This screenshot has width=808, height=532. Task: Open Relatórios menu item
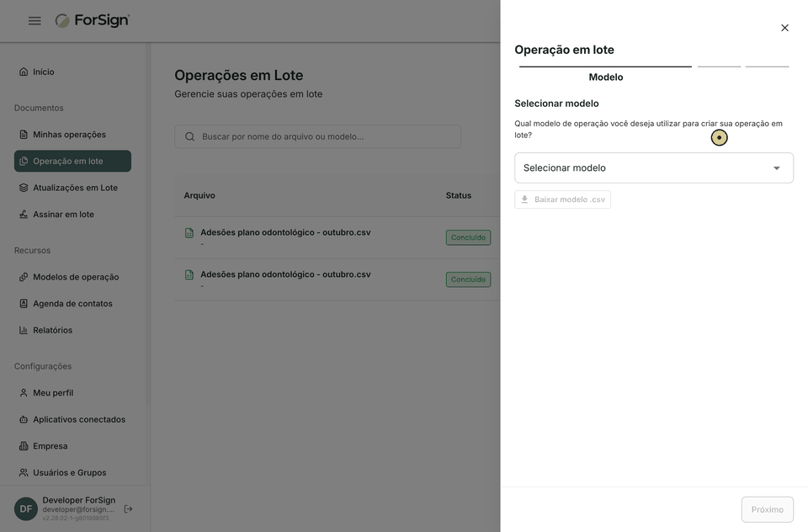click(x=72, y=330)
